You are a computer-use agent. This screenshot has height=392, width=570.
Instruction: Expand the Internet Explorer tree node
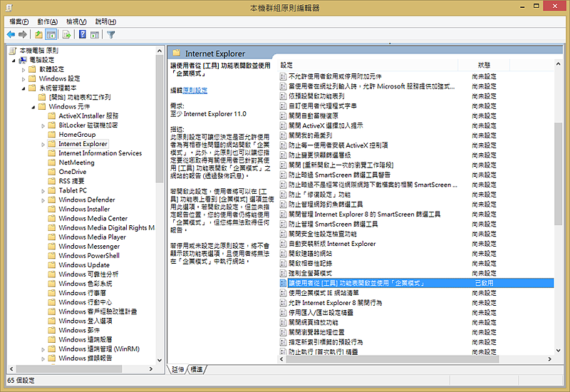[43, 145]
